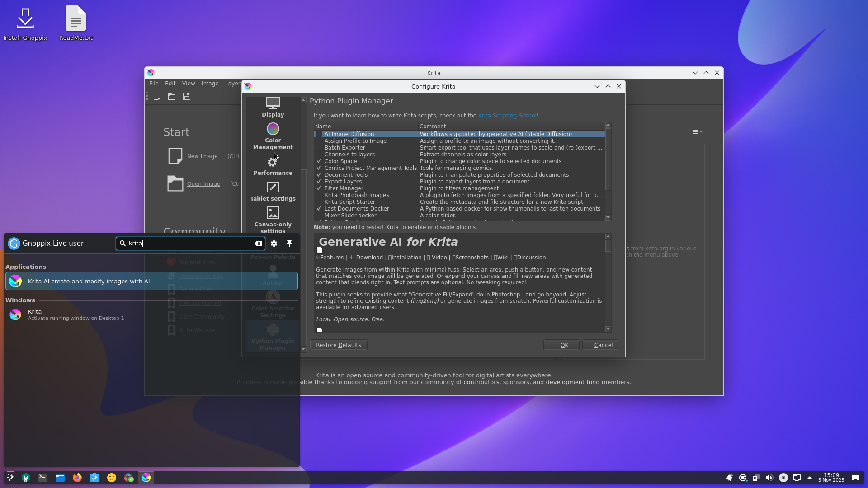Viewport: 868px width, 488px height.
Task: Open the Edit menu
Action: (x=170, y=84)
